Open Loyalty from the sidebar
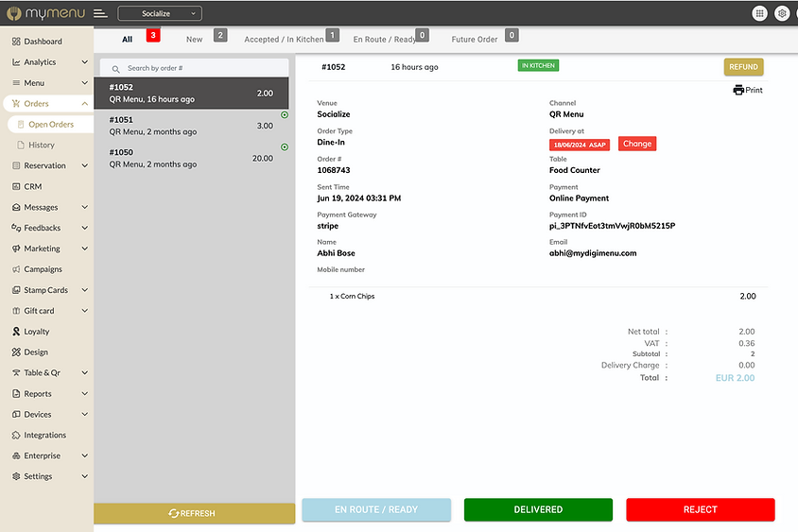 (36, 332)
